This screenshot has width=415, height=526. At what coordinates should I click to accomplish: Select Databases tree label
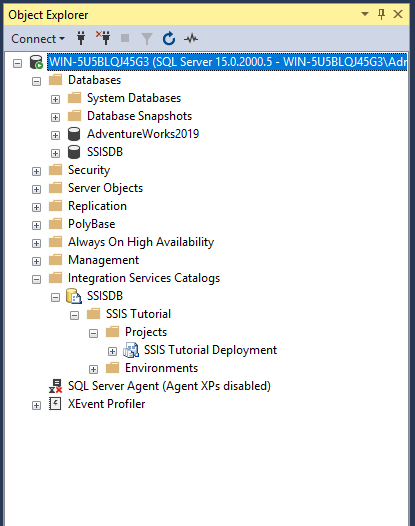click(94, 80)
